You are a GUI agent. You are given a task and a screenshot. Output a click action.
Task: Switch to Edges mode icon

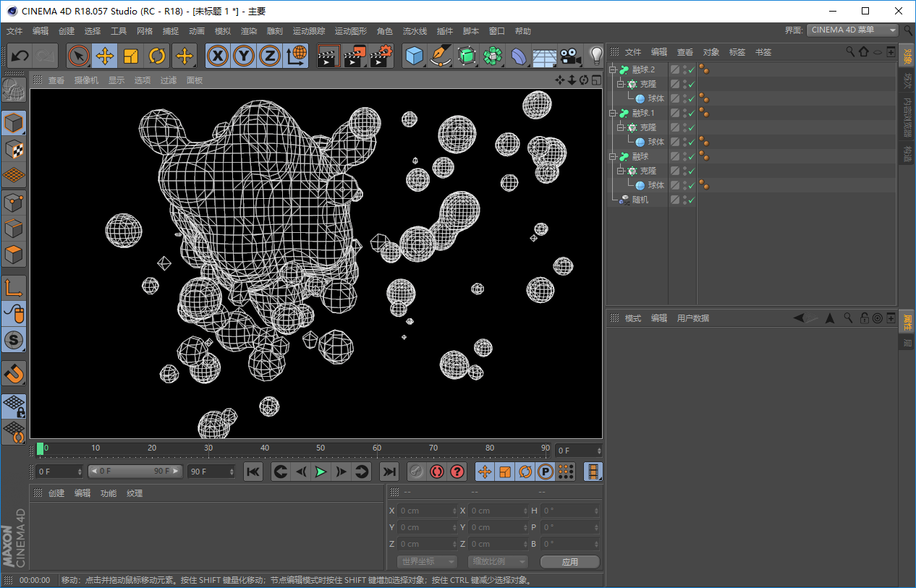tap(14, 229)
